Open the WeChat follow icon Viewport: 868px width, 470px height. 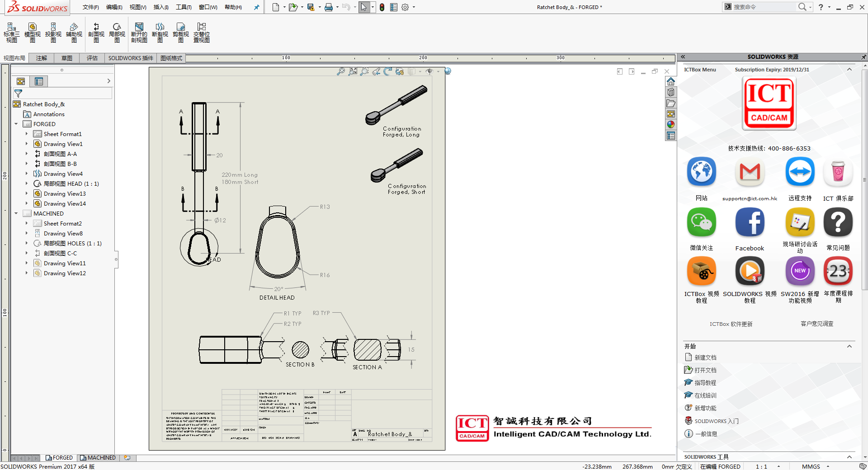point(701,222)
